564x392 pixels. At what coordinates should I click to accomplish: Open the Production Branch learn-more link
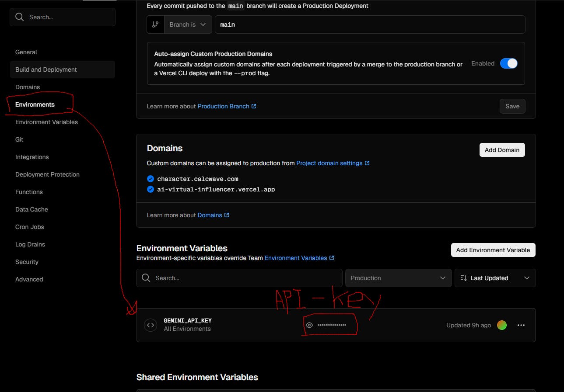coord(227,106)
